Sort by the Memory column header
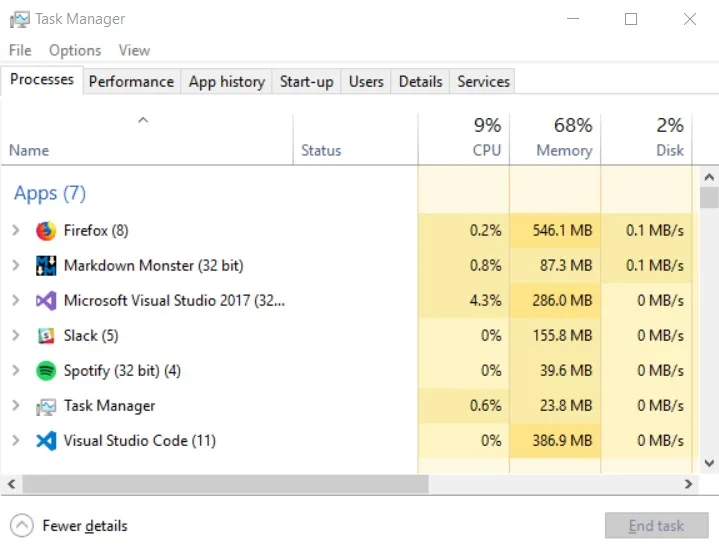Screen dimensions: 719x555 (555, 139)
